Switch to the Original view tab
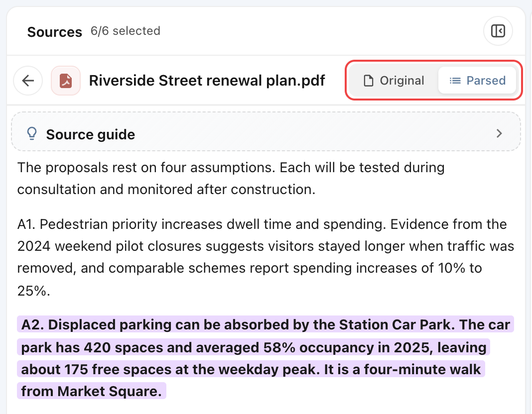 (394, 81)
